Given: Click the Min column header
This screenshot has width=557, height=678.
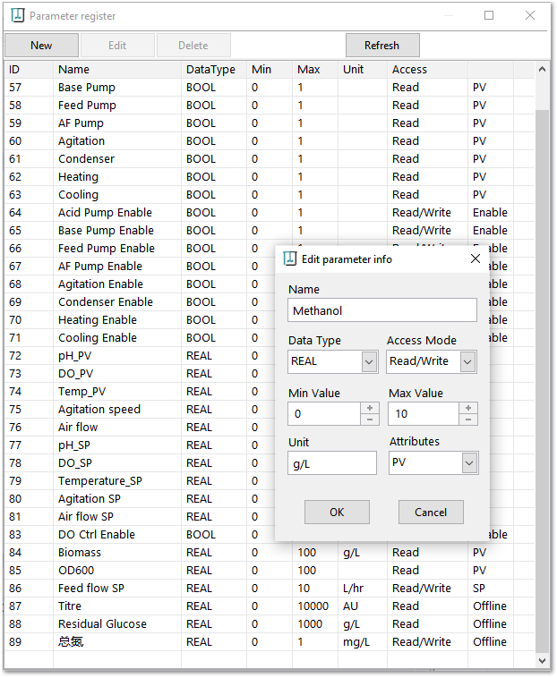Looking at the screenshot, I should (x=269, y=70).
